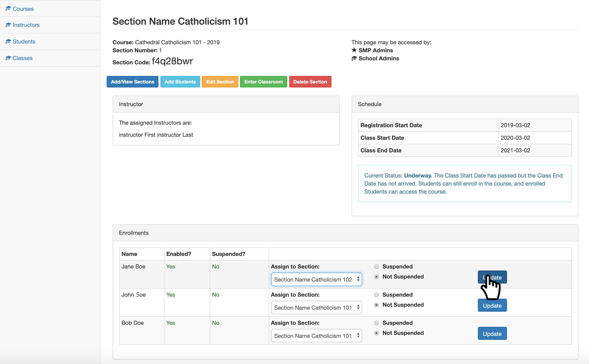Image resolution: width=589 pixels, height=364 pixels.
Task: Click the graduation cap icon beside Instructors
Action: [x=8, y=25]
